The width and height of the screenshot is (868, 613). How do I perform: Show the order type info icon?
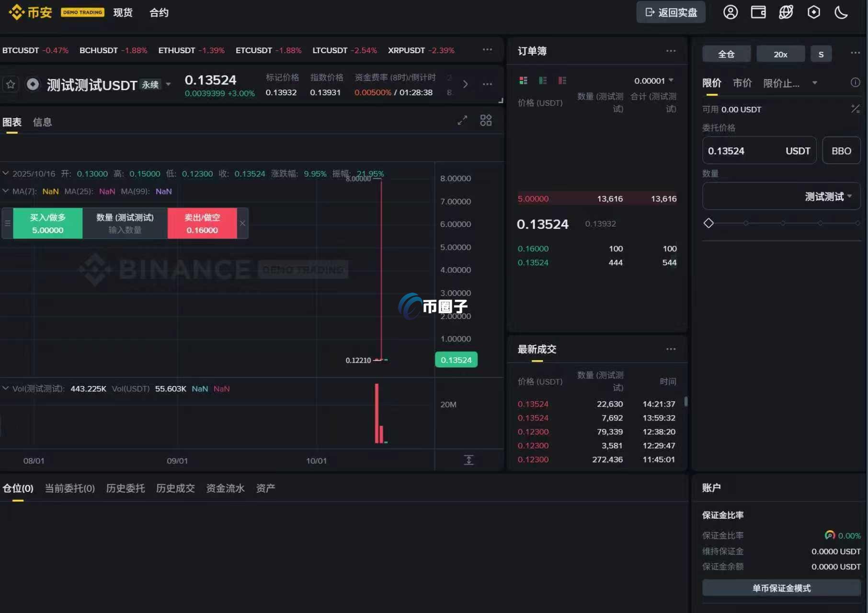coord(855,82)
